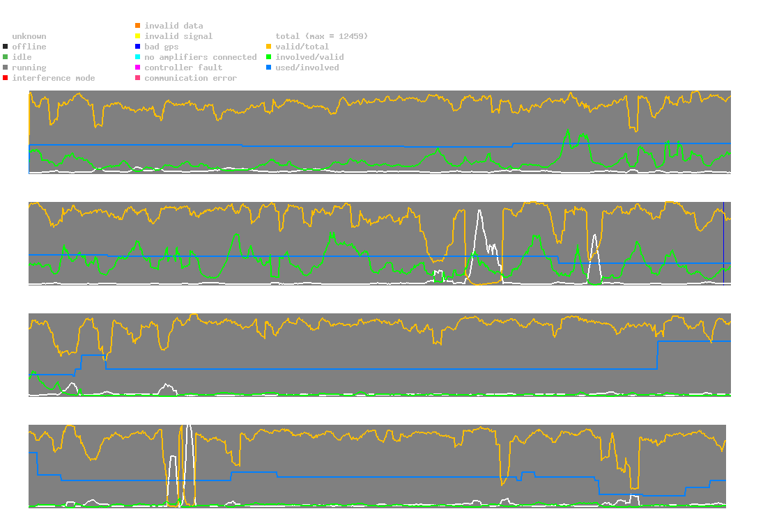This screenshot has width=763, height=532.
Task: Select the blue used/involved line swatch
Action: [x=268, y=68]
